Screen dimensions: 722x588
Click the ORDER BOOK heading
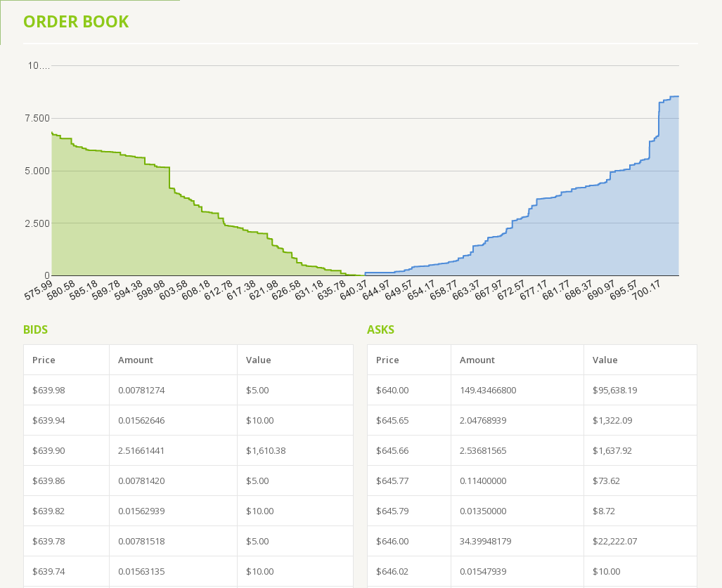(x=76, y=22)
